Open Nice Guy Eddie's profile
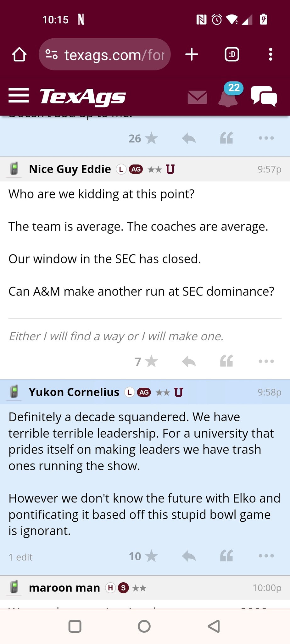 70,169
